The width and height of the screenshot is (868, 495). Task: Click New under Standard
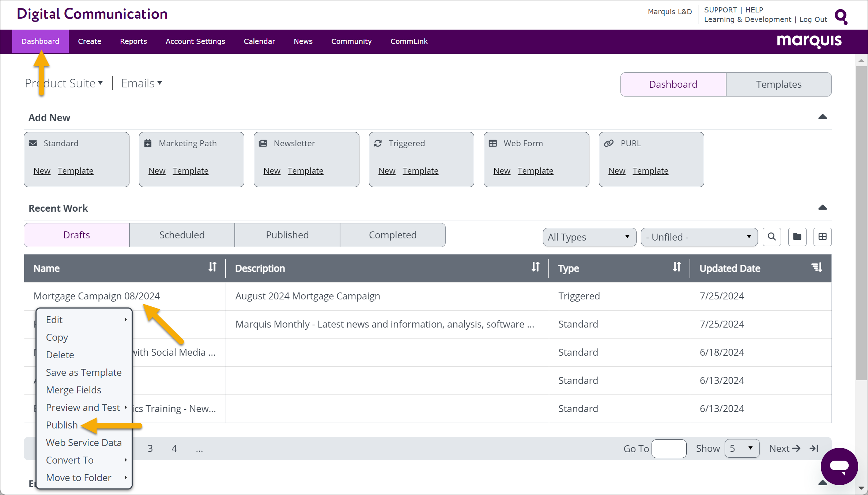pyautogui.click(x=42, y=171)
